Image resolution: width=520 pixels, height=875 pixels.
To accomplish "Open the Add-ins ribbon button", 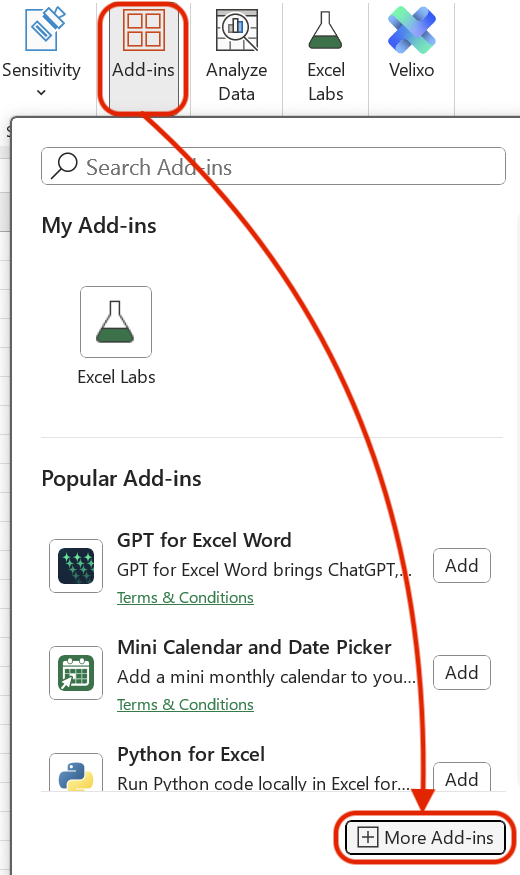I will tap(143, 56).
